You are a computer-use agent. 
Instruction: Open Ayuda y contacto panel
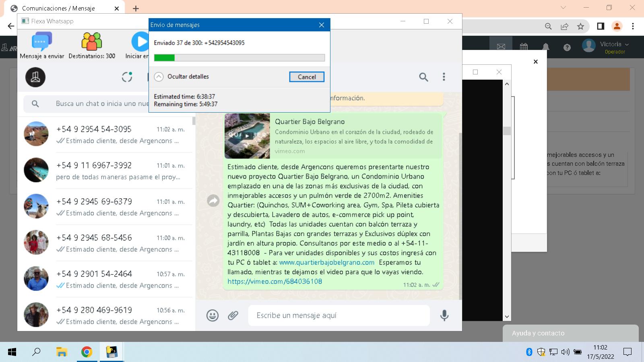pos(570,333)
